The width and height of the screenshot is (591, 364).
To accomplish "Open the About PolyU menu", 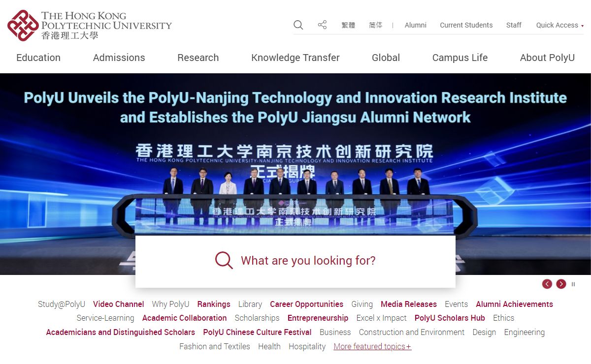I will click(x=547, y=58).
